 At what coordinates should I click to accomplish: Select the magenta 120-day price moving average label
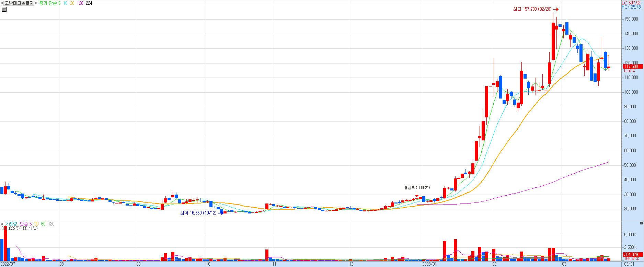pos(80,3)
